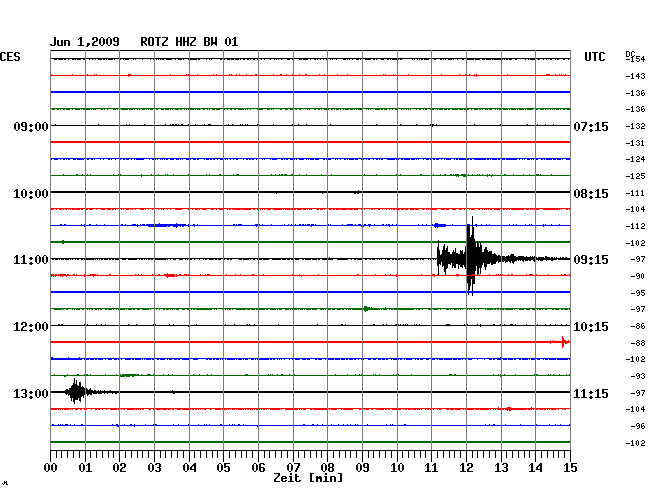Click the 06 minute axis label

pos(258,468)
